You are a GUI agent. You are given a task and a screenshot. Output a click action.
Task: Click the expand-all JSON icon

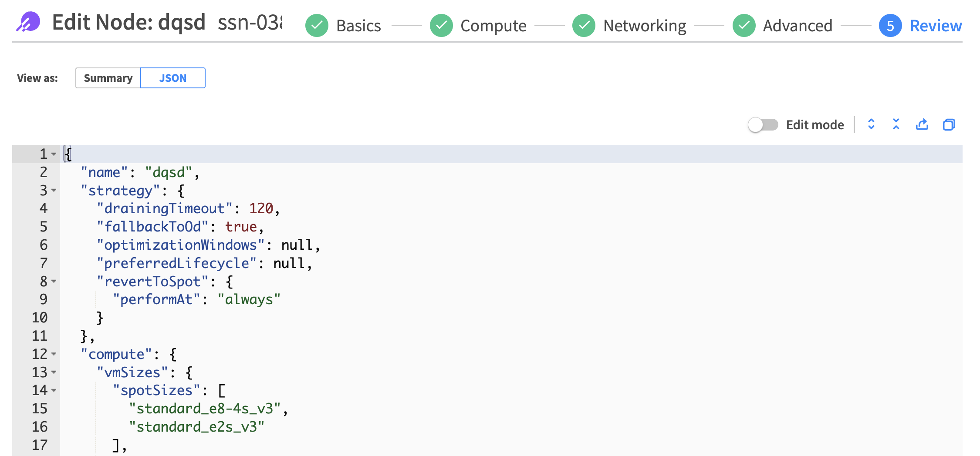(x=871, y=124)
